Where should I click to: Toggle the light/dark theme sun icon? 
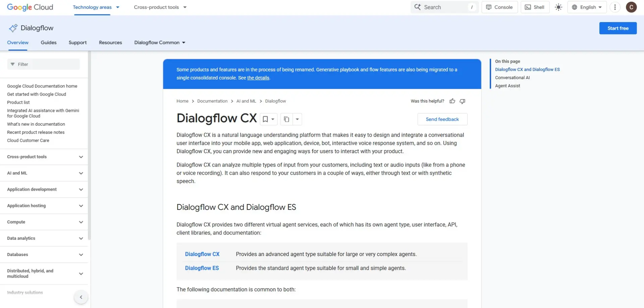(x=558, y=7)
